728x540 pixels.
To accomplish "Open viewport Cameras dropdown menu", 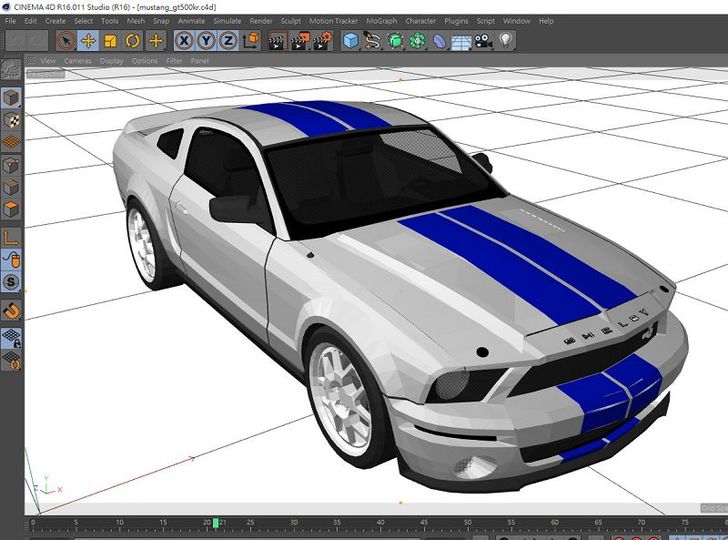I will (x=77, y=61).
